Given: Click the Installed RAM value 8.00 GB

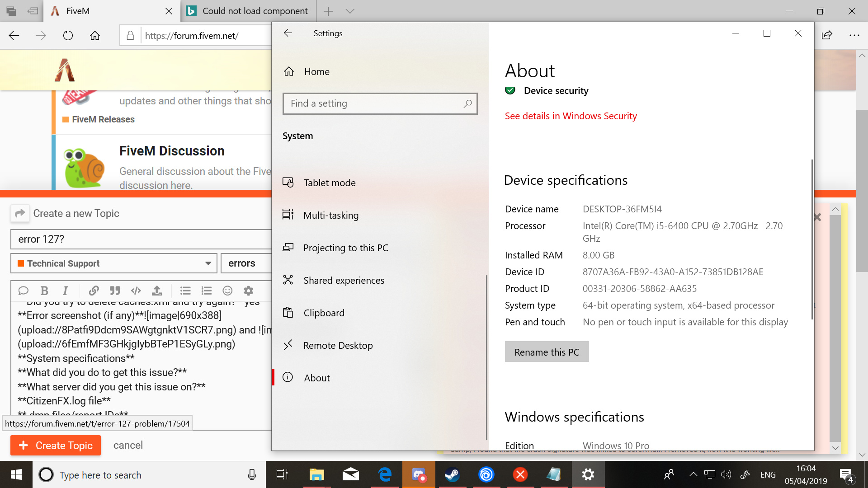Looking at the screenshot, I should point(598,255).
